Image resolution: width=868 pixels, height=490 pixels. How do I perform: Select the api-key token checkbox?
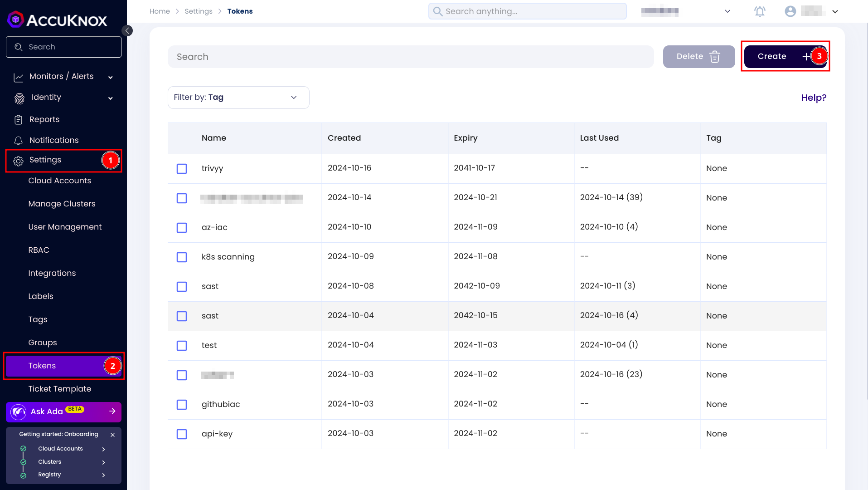click(x=182, y=434)
